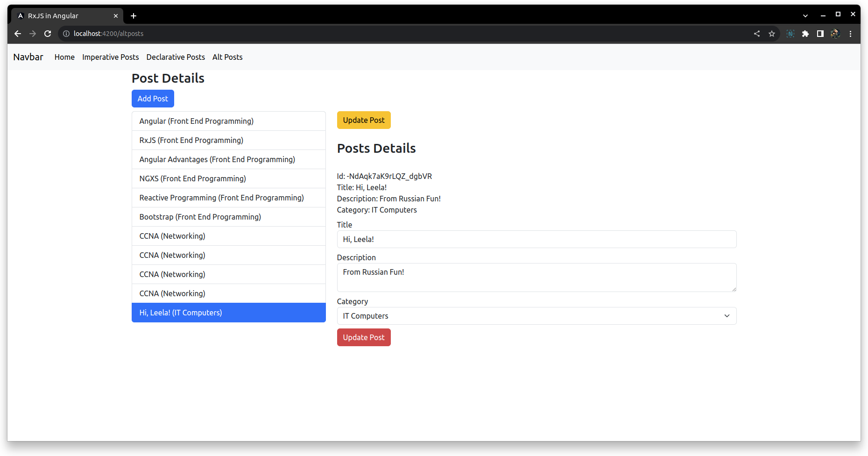This screenshot has height=456, width=868.
Task: Click the forward navigation arrow
Action: 33,34
